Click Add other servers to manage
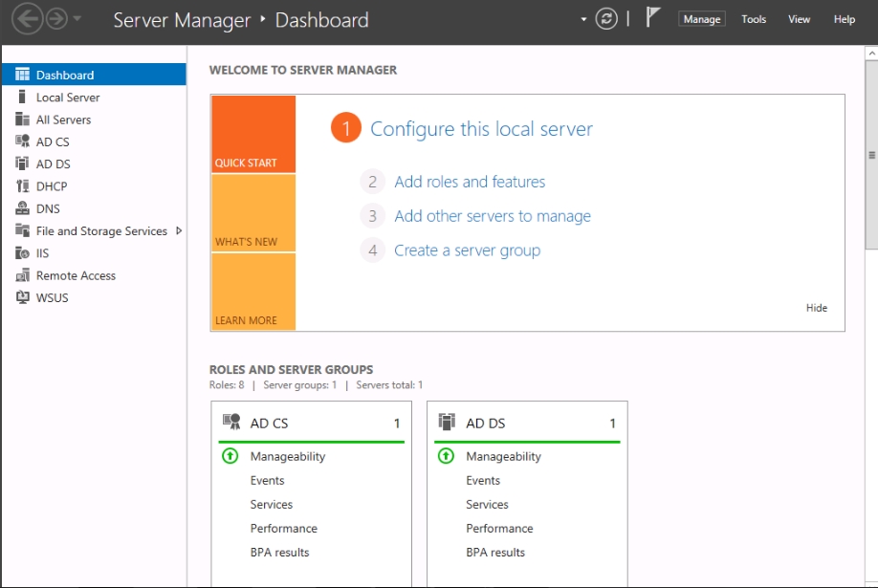The height and width of the screenshot is (588, 878). coord(493,216)
